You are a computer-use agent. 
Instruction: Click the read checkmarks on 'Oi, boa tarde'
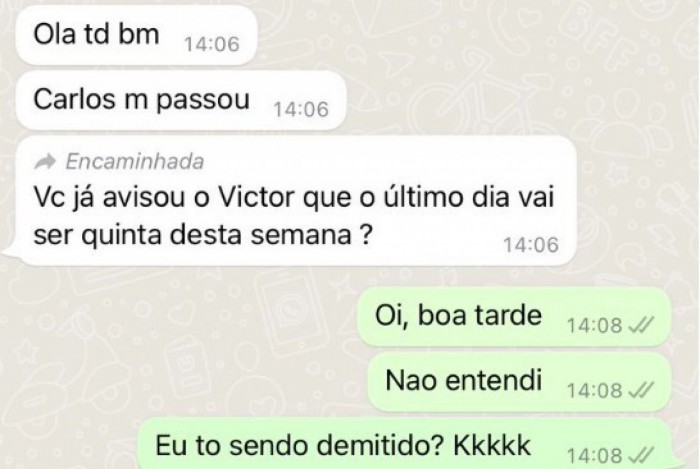pos(641,325)
